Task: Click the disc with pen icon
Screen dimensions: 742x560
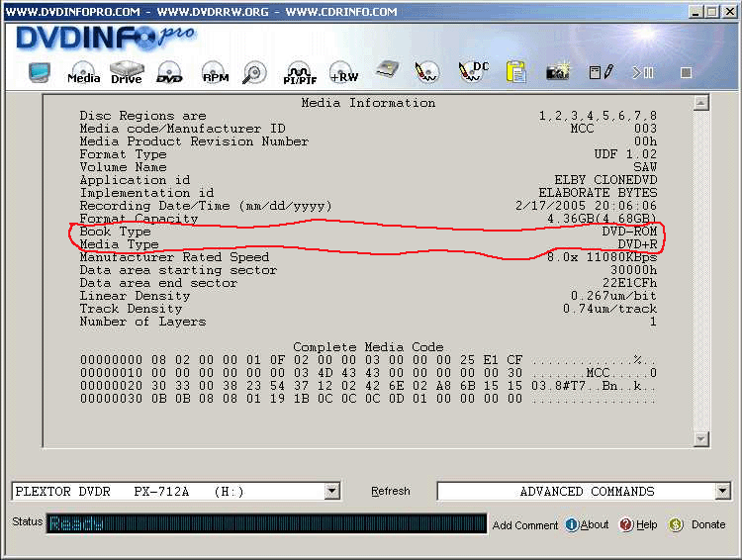Action: pos(426,72)
